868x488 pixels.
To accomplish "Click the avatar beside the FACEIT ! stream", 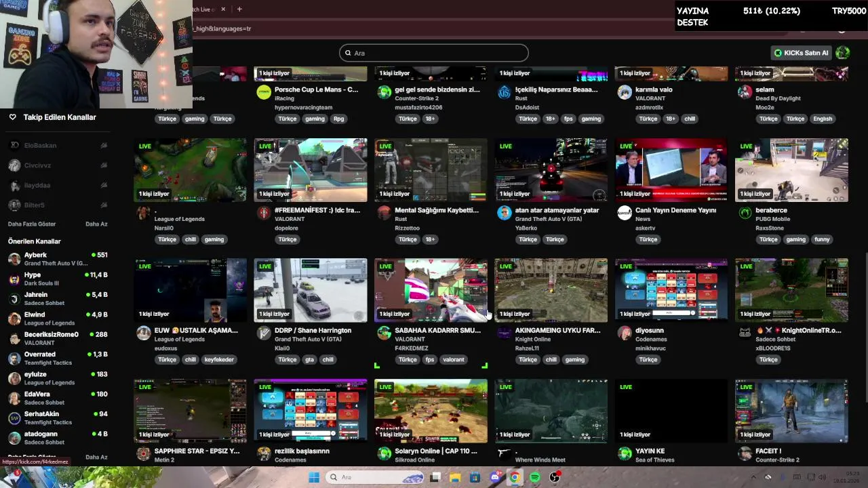I will pyautogui.click(x=745, y=453).
